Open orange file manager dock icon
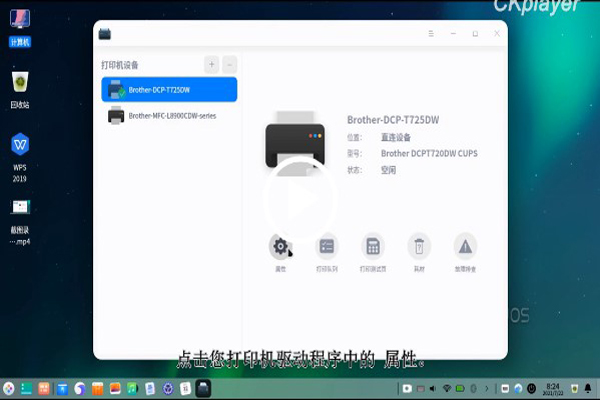This screenshot has width=600, height=400. point(98,389)
